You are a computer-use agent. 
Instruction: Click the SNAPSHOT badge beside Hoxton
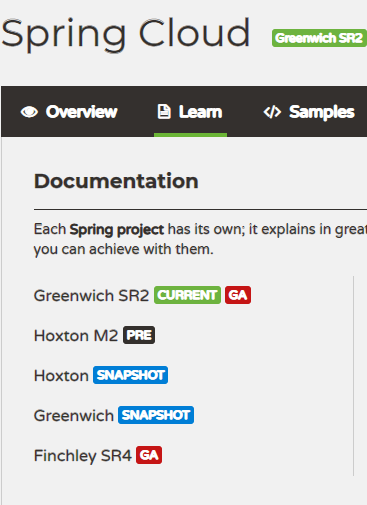coord(130,375)
